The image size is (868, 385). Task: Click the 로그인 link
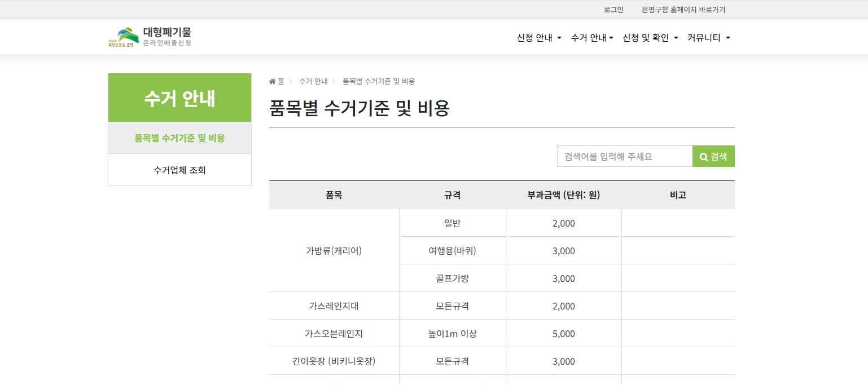click(x=613, y=10)
